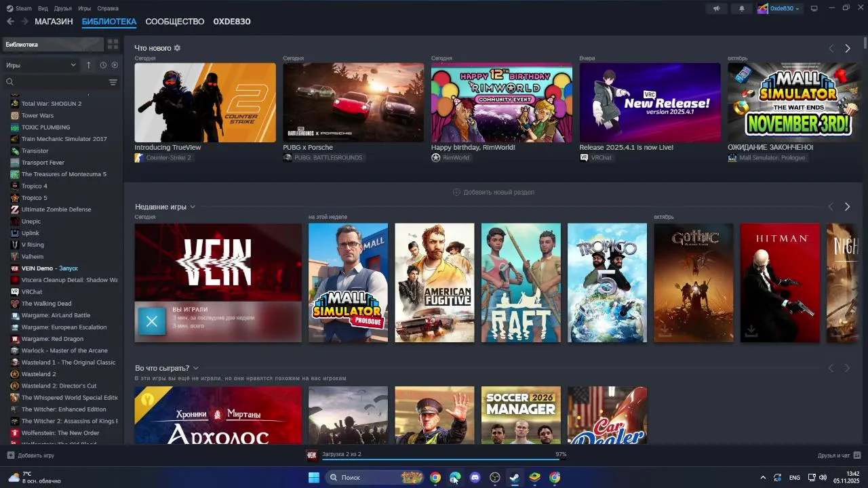868x488 pixels.
Task: Open Raft game thumbnail
Action: pyautogui.click(x=521, y=283)
